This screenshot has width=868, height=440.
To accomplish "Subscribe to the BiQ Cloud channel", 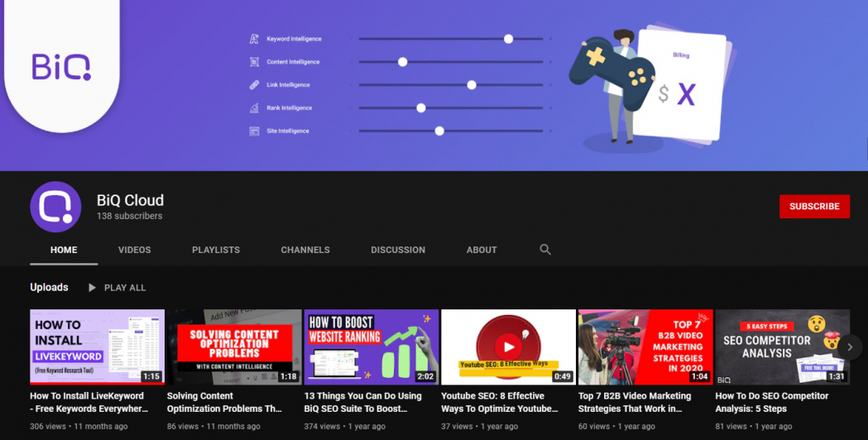I will click(x=814, y=207).
